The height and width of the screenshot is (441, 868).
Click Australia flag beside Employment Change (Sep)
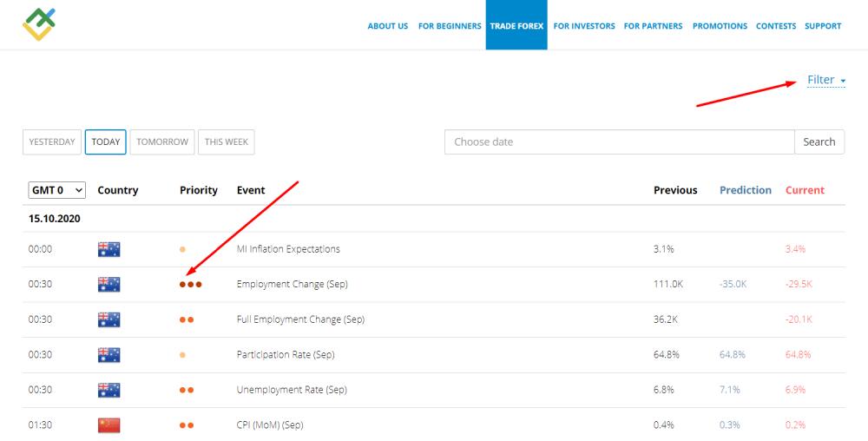[108, 285]
